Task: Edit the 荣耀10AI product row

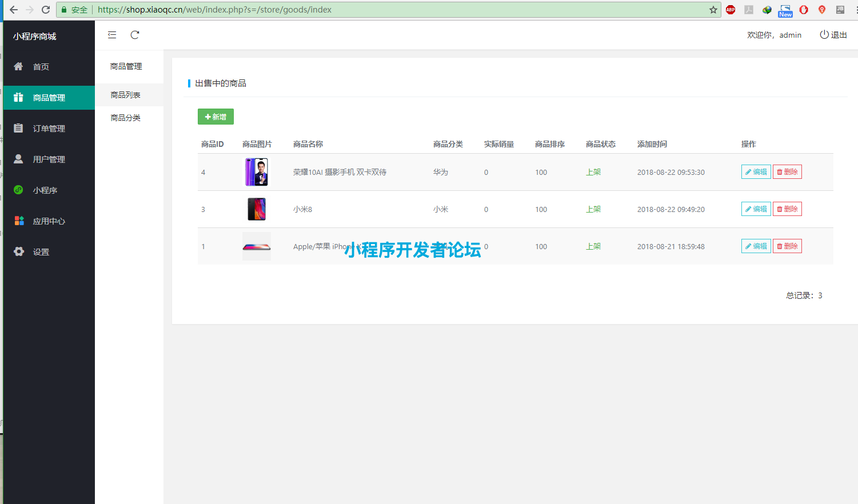Action: pyautogui.click(x=756, y=172)
